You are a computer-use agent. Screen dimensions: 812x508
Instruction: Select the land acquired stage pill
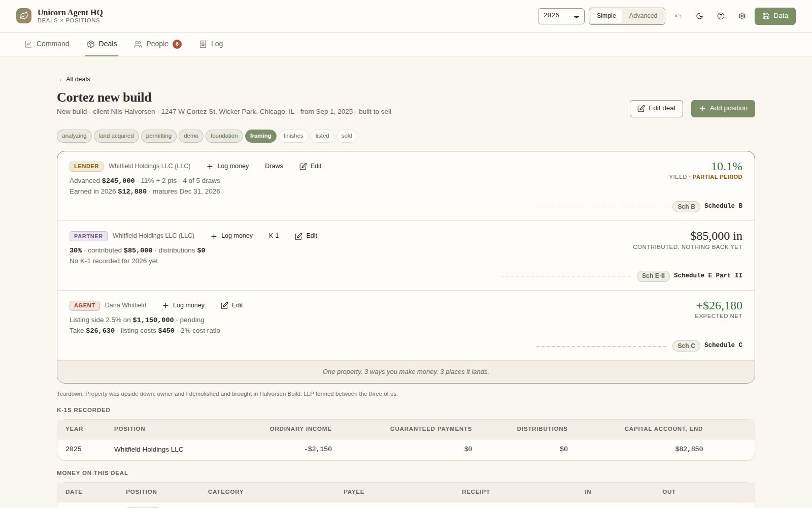pyautogui.click(x=116, y=136)
